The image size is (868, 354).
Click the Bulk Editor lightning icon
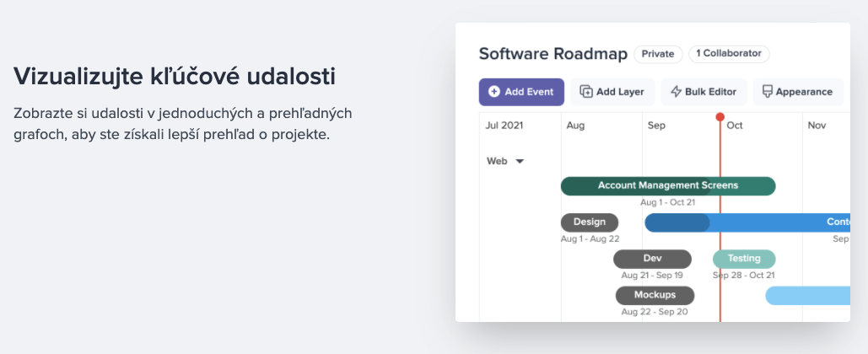676,92
